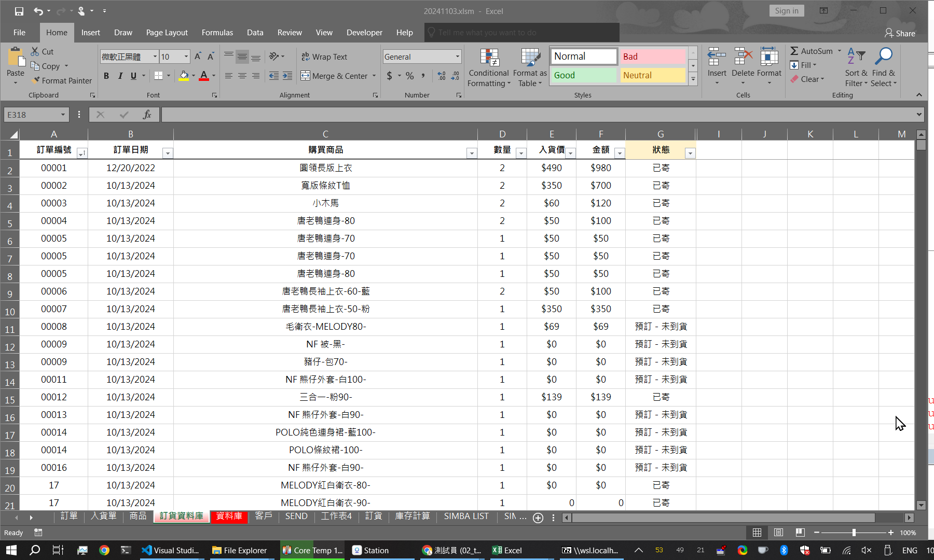This screenshot has width=934, height=560.
Task: Open the font size dropdown
Action: [186, 57]
